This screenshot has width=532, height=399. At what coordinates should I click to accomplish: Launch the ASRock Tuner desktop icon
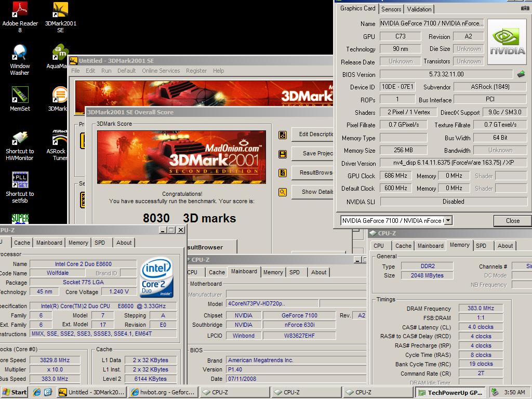[57, 145]
